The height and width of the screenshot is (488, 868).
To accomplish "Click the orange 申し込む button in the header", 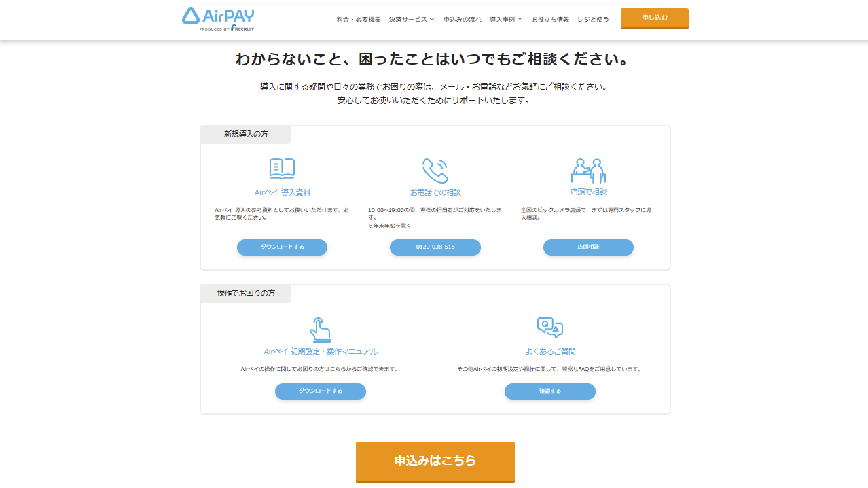I will tap(655, 18).
